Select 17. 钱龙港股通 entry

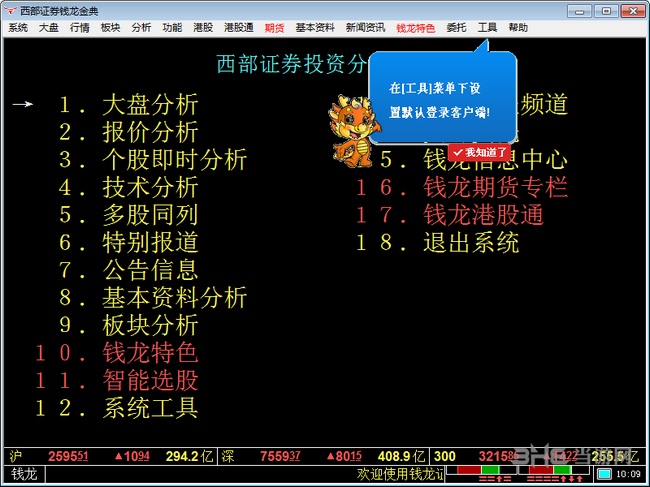click(x=450, y=215)
